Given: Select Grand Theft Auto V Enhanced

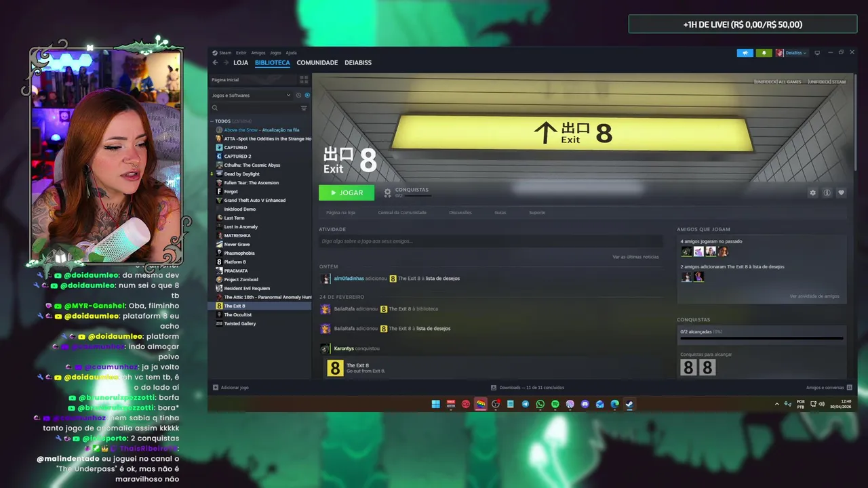Looking at the screenshot, I should click(255, 201).
